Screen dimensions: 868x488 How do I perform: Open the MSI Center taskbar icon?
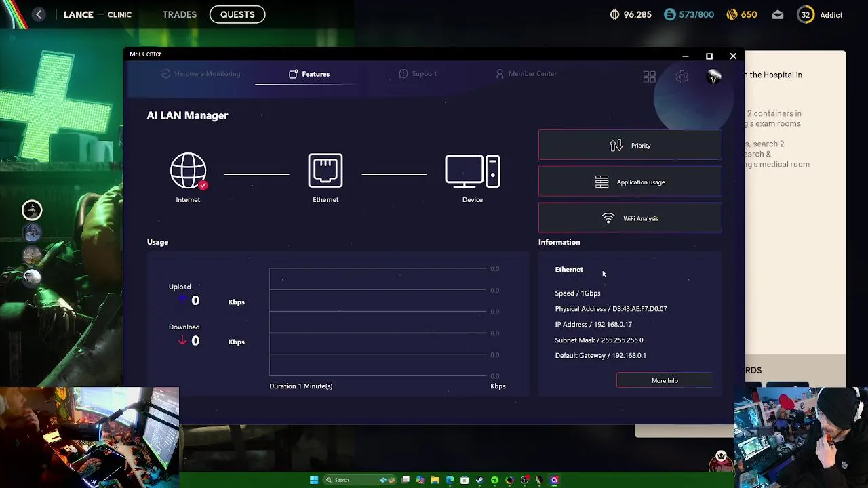click(x=554, y=480)
